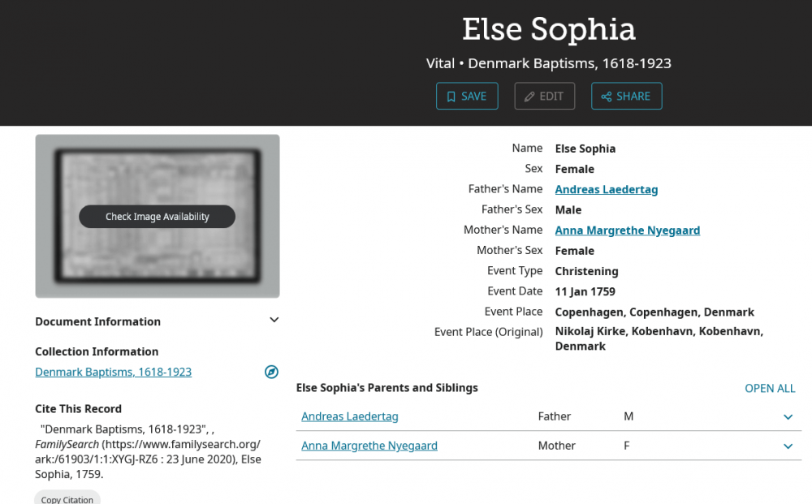The height and width of the screenshot is (504, 812).
Task: Open the Denmark Baptisms, 1618-1923 collection link
Action: coord(113,372)
